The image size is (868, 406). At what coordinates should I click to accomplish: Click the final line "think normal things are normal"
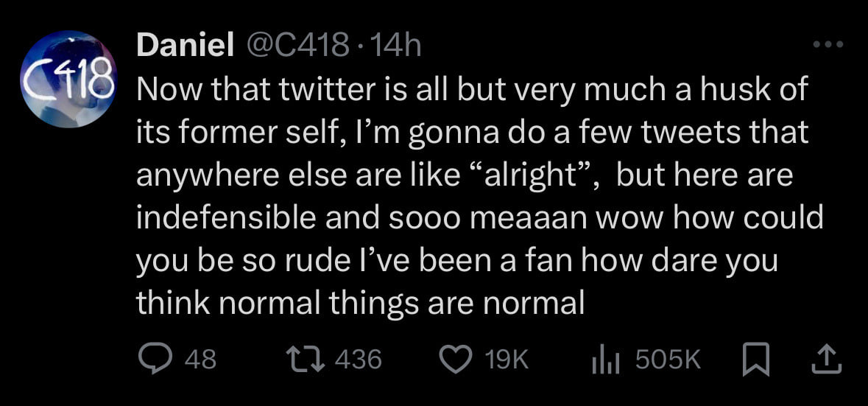point(360,303)
